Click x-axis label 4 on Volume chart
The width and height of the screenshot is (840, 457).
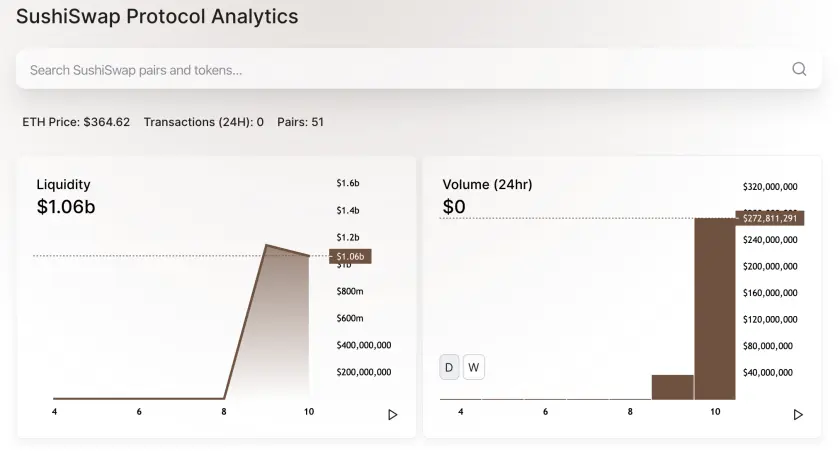tap(461, 411)
